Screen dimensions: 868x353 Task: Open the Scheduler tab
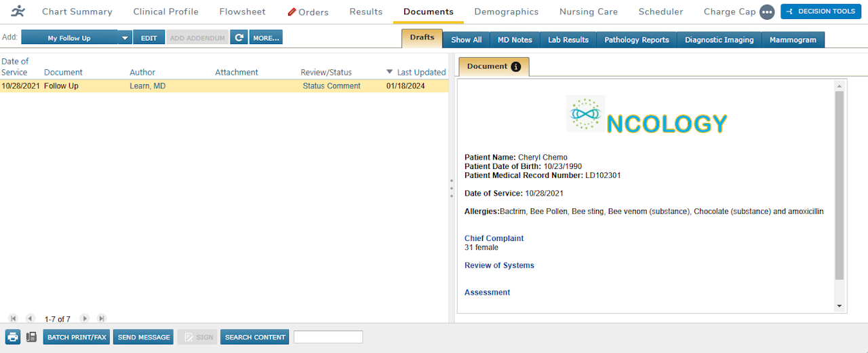click(x=661, y=12)
